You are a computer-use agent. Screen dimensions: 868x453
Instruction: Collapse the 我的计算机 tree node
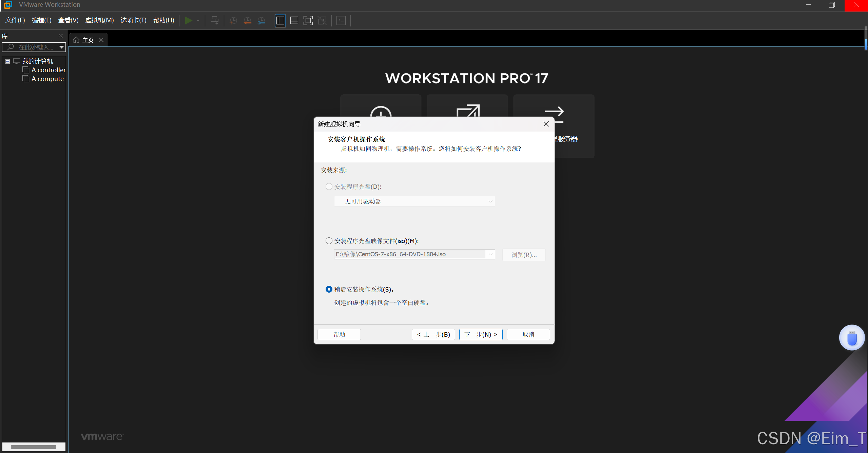tap(7, 61)
